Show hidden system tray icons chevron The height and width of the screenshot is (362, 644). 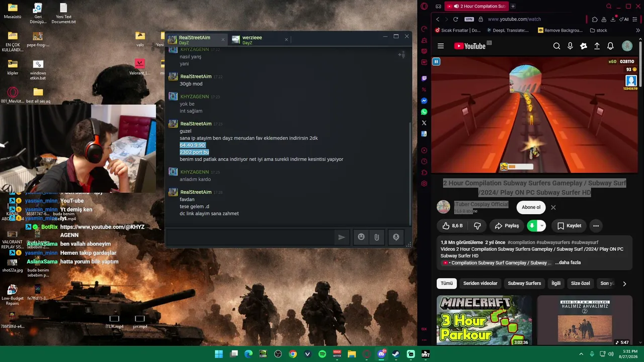click(x=581, y=354)
